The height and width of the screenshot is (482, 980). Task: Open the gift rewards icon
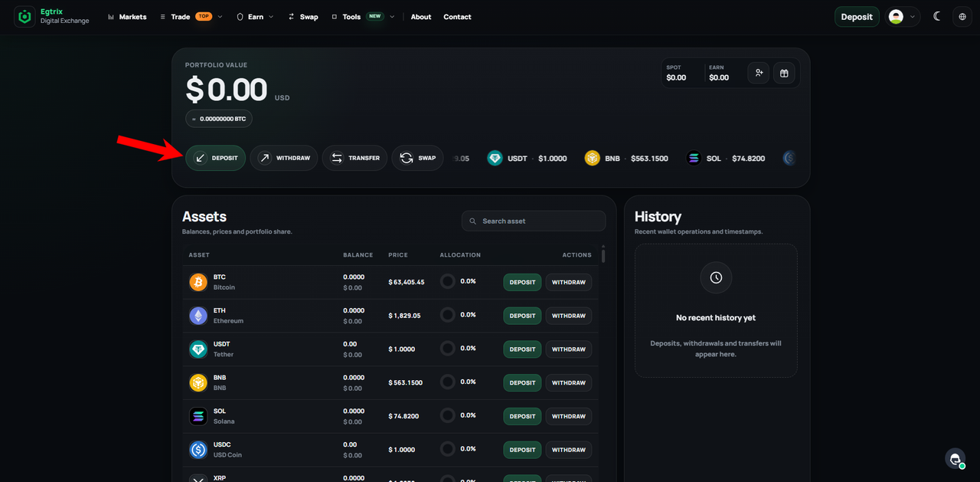(x=784, y=73)
